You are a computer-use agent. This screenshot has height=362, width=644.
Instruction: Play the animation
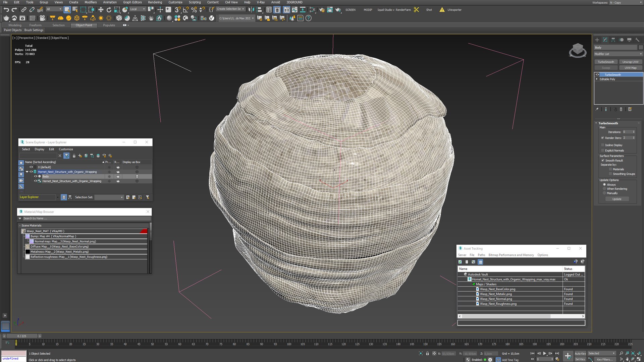pyautogui.click(x=544, y=353)
